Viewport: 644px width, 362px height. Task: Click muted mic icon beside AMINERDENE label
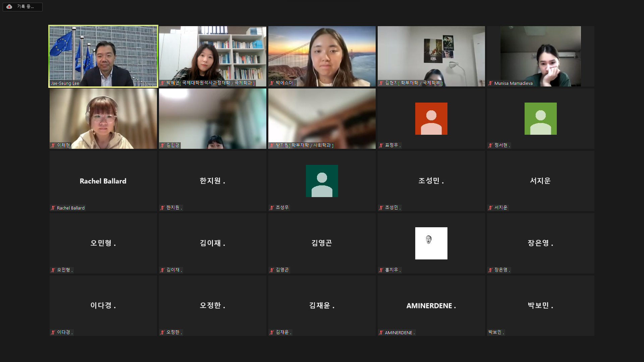(x=381, y=333)
